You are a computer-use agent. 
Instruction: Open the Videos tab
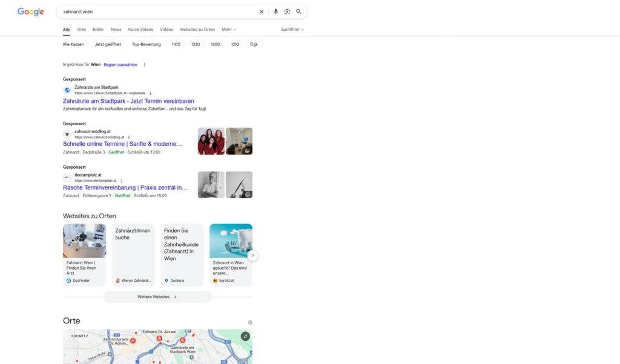pyautogui.click(x=167, y=30)
